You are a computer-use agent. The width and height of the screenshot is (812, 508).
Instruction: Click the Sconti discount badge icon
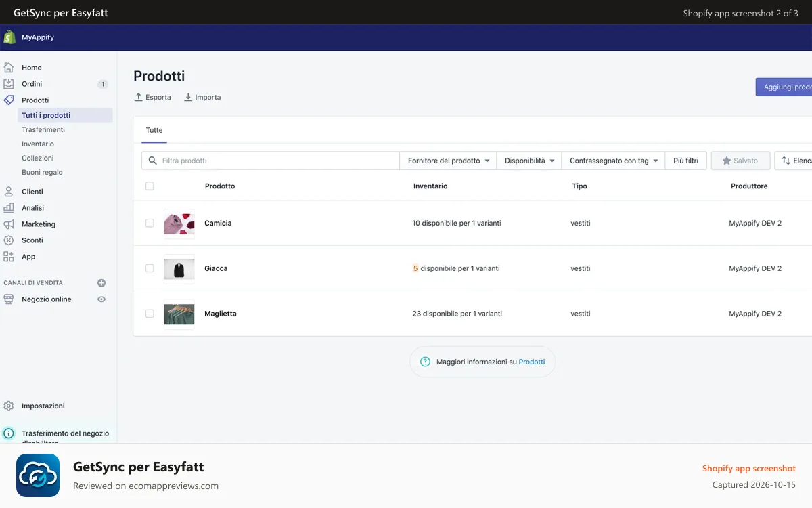(x=9, y=240)
